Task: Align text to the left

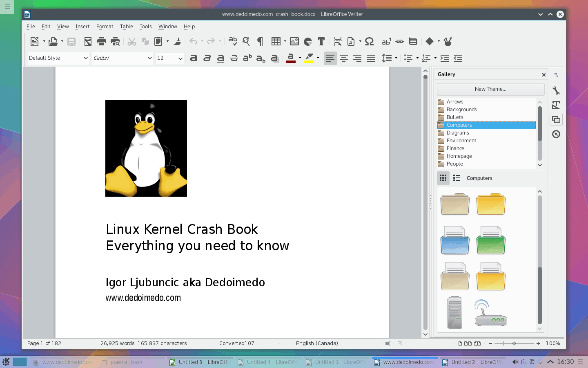Action: point(330,58)
